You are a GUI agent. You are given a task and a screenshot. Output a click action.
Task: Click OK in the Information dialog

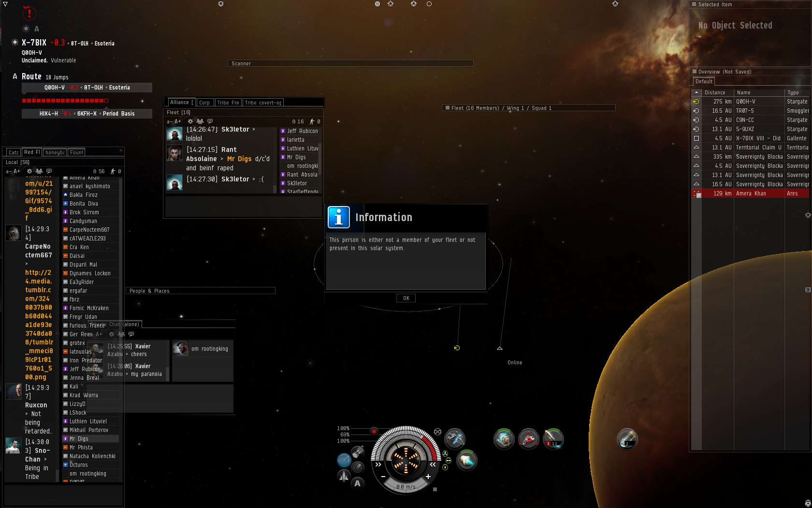tap(406, 298)
